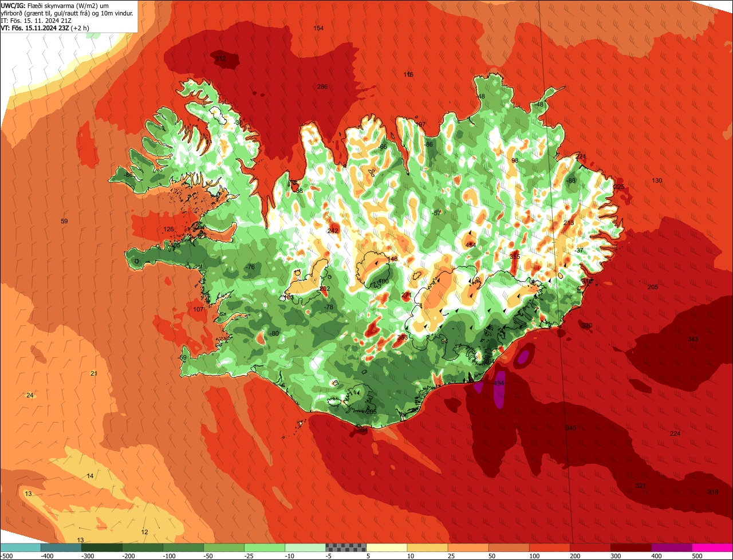Pick the light green swatch between -25 and -10
The height and width of the screenshot is (560, 733).
click(265, 547)
